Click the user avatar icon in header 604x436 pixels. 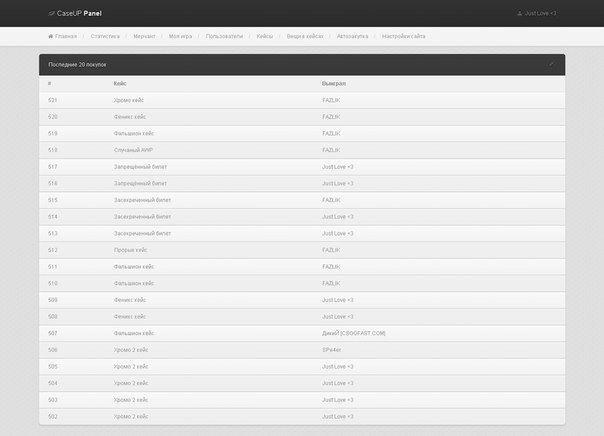coord(519,14)
